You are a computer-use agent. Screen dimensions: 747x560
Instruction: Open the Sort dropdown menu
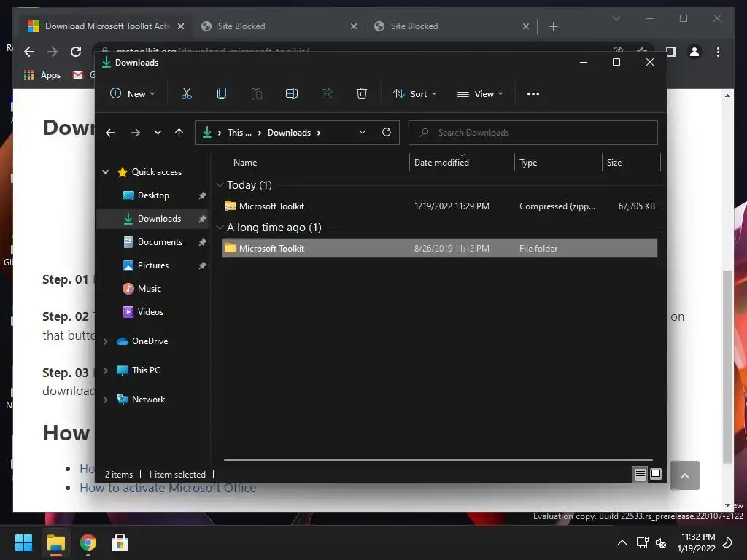[414, 94]
